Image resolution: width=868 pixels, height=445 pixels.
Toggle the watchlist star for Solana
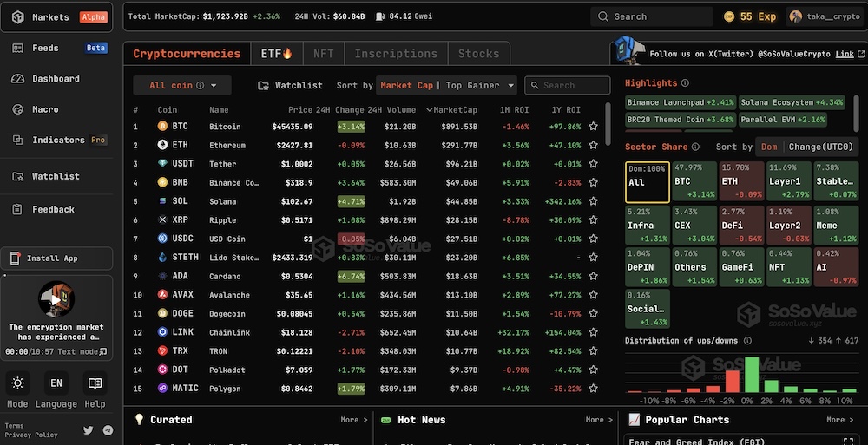[593, 201]
